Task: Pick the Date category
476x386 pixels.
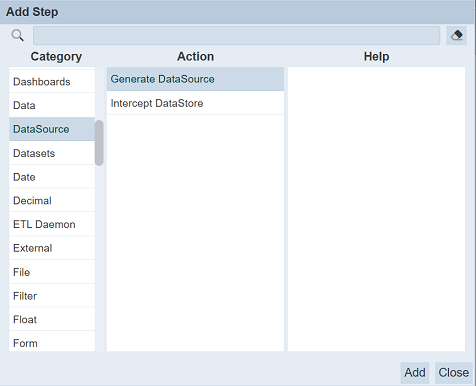Action: coord(52,177)
